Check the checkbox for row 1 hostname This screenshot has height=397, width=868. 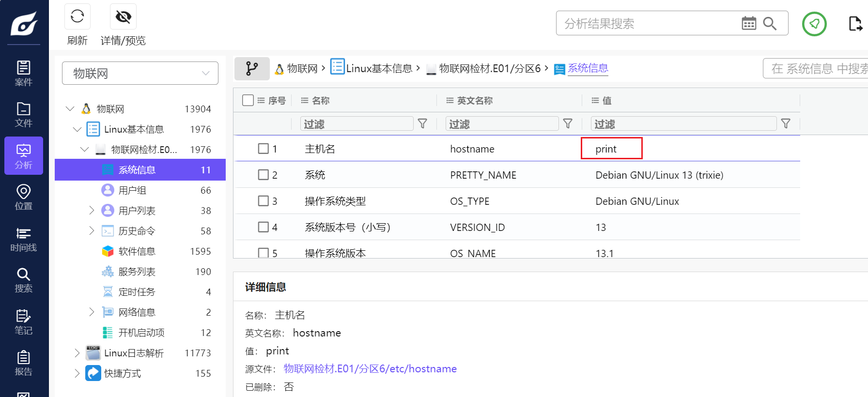263,149
